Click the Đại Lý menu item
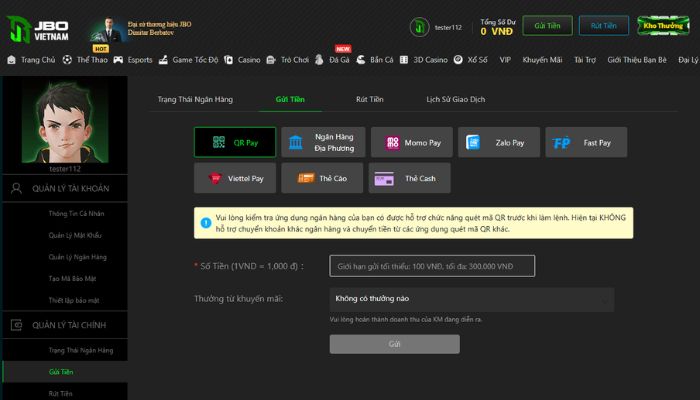 click(x=688, y=60)
